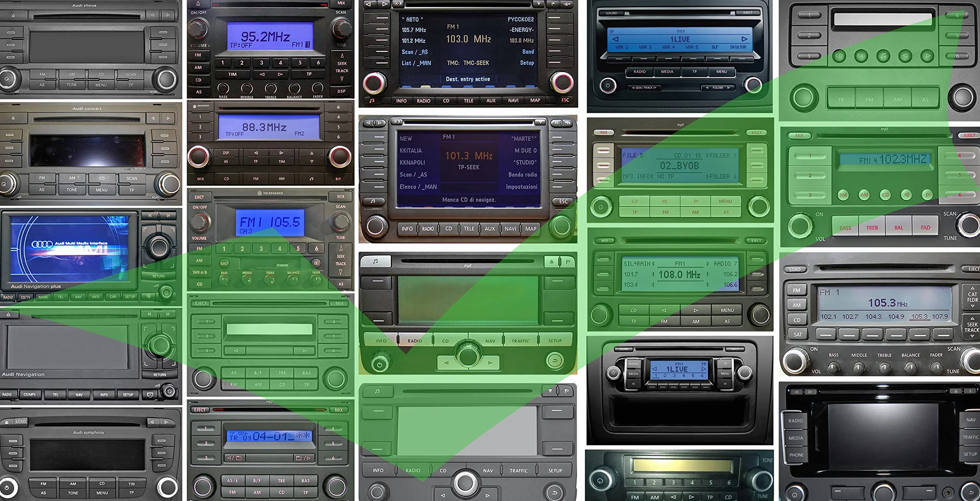Tap the eject button on Audi Navigation unit
Screen dimensions: 980x501
8,314
